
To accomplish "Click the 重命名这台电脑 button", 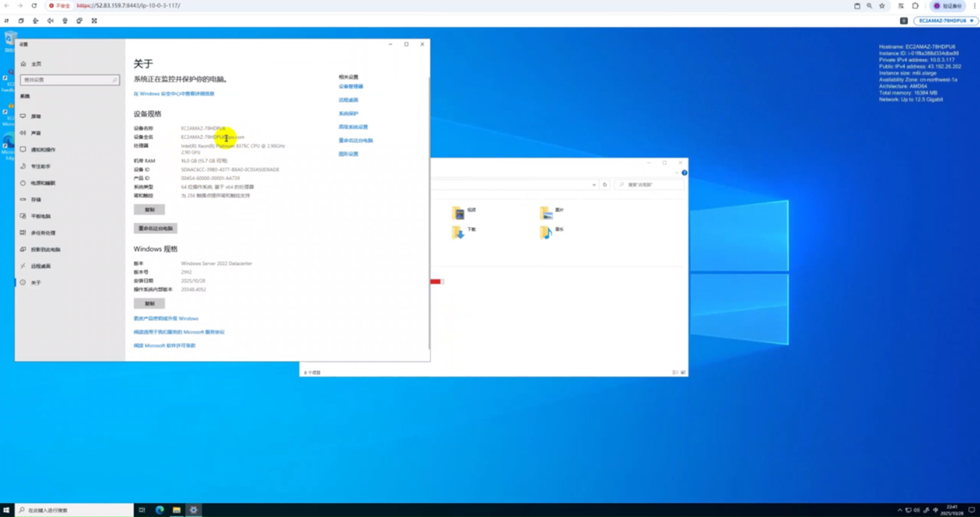I will [x=155, y=228].
